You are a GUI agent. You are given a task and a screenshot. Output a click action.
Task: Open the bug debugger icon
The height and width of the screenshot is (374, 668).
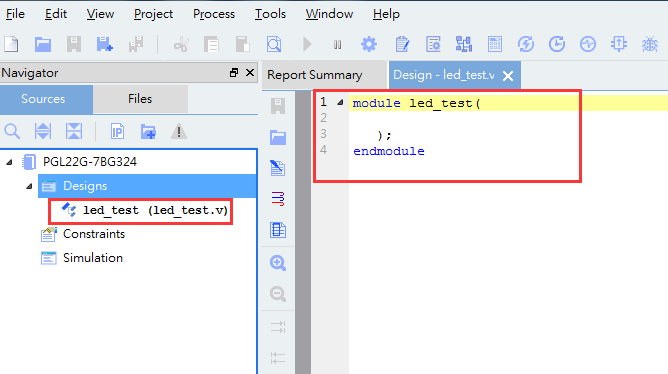pos(650,44)
